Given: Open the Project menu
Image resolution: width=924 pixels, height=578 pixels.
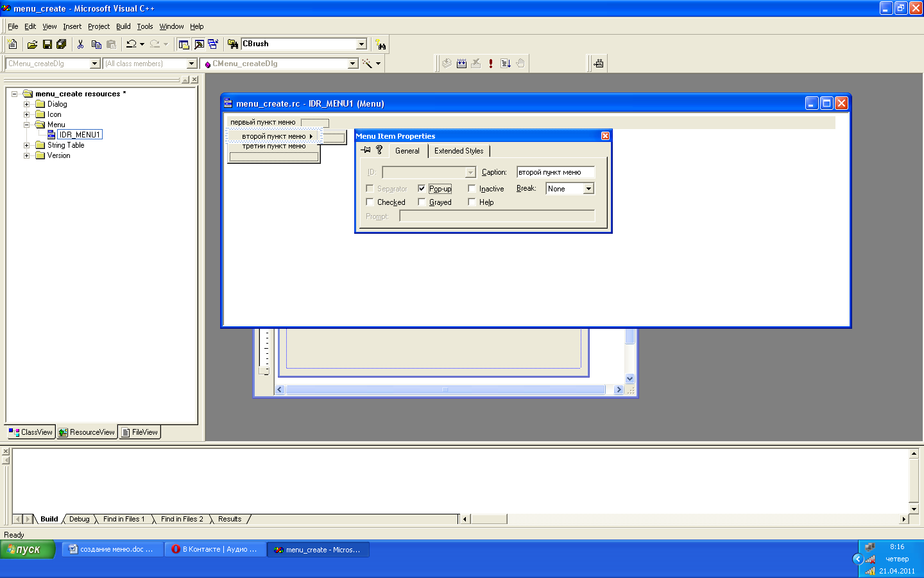Looking at the screenshot, I should [99, 26].
